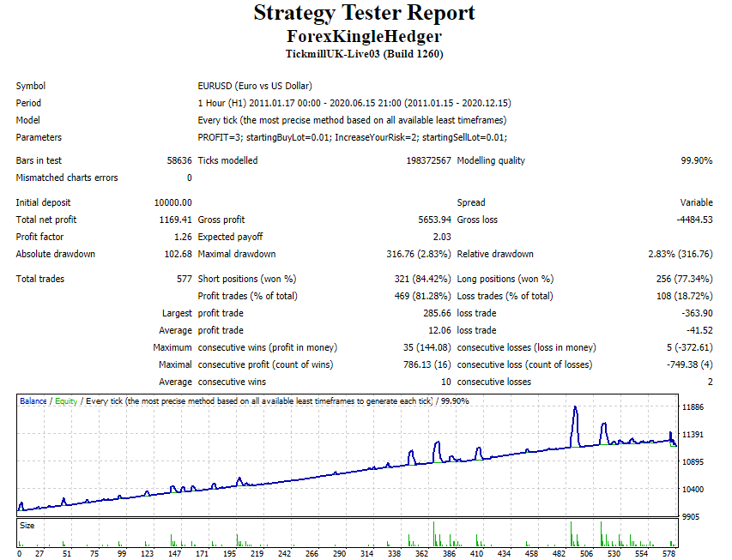Click the 290 trade number on x-axis
This screenshot has height=560, width=732.
[x=339, y=553]
